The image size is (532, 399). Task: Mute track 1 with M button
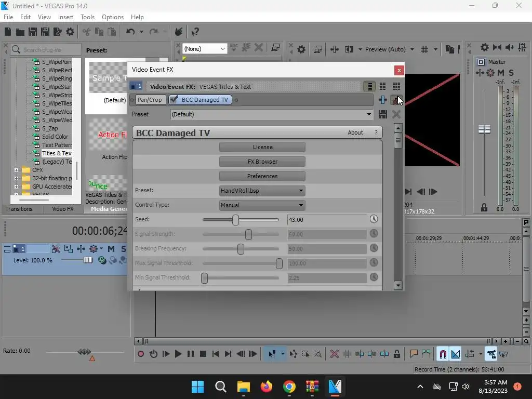point(111,249)
